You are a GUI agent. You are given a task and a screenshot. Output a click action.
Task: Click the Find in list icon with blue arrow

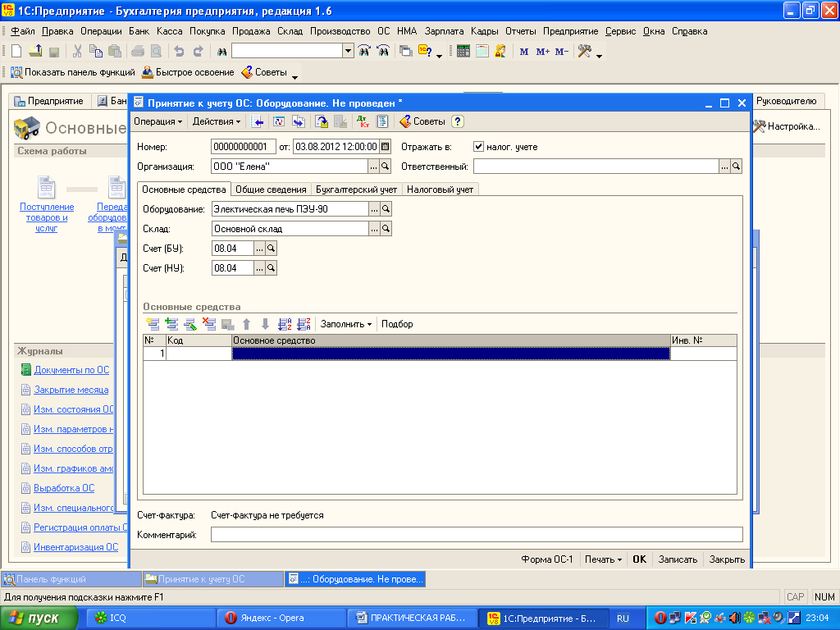coord(258,121)
